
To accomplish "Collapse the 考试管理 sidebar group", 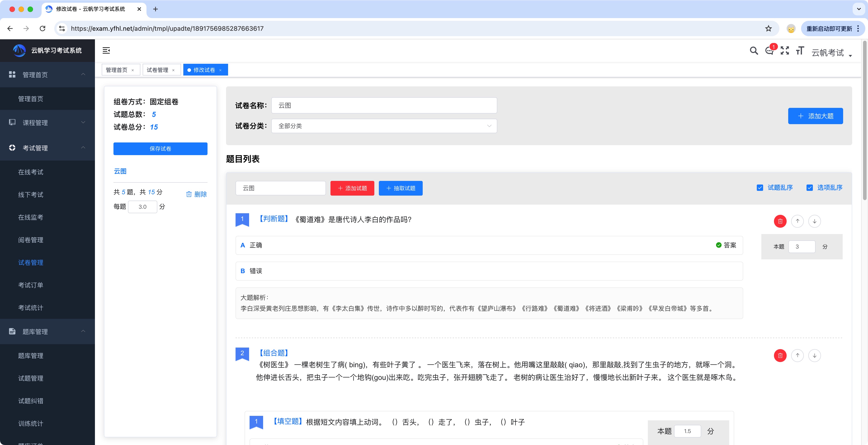I will click(47, 148).
